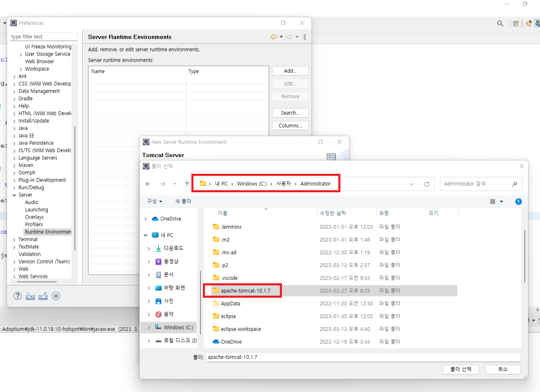
Task: Open recent locations dropdown in folder dialog
Action: point(175,184)
